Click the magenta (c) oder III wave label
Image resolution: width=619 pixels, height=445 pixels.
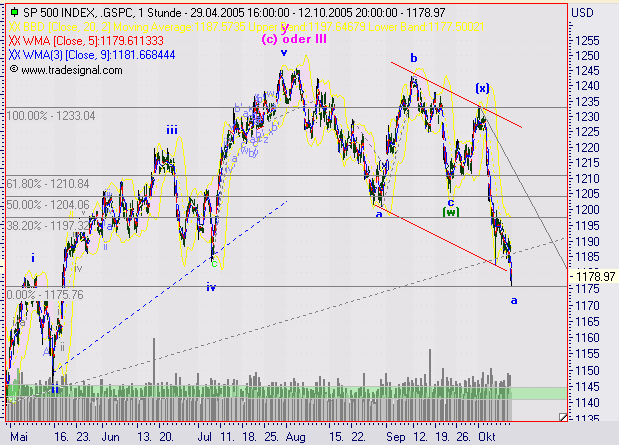click(294, 39)
